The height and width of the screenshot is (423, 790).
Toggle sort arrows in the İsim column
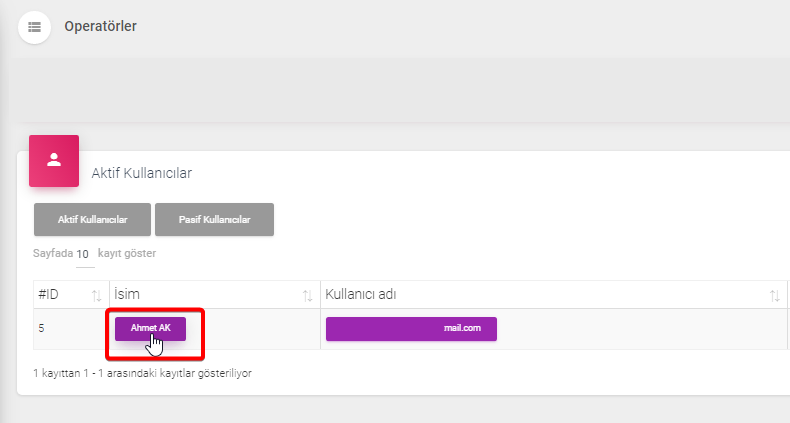tap(307, 296)
